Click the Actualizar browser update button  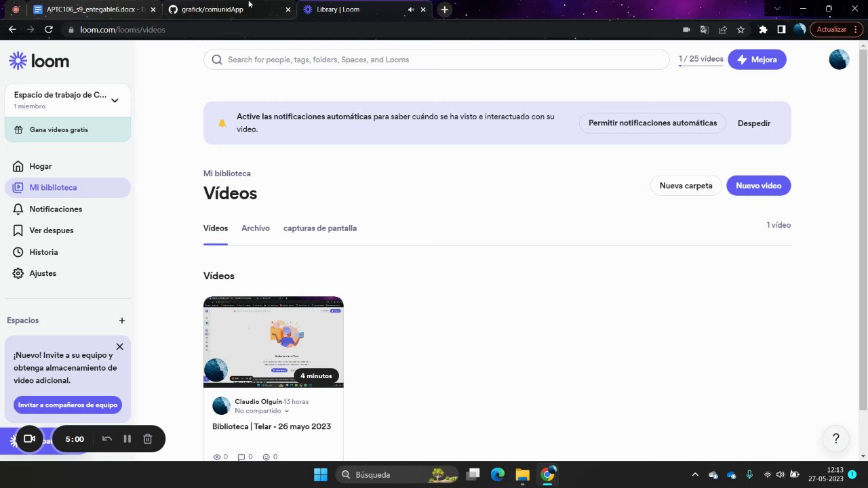click(x=835, y=30)
